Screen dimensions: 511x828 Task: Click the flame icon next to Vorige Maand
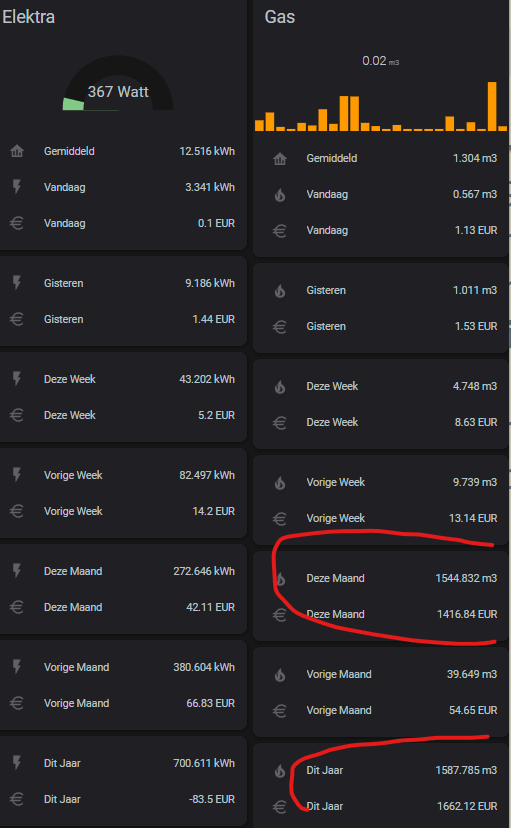[280, 675]
